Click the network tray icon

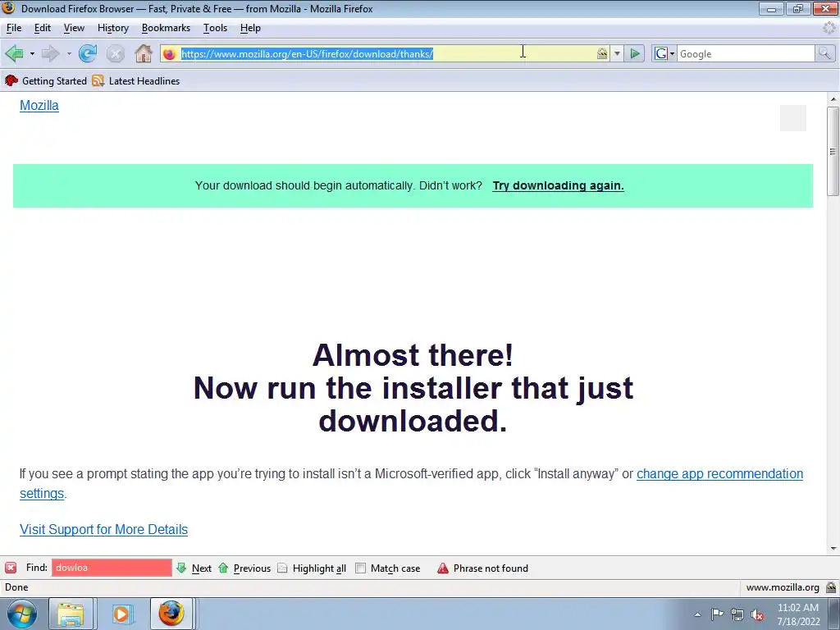click(x=737, y=615)
